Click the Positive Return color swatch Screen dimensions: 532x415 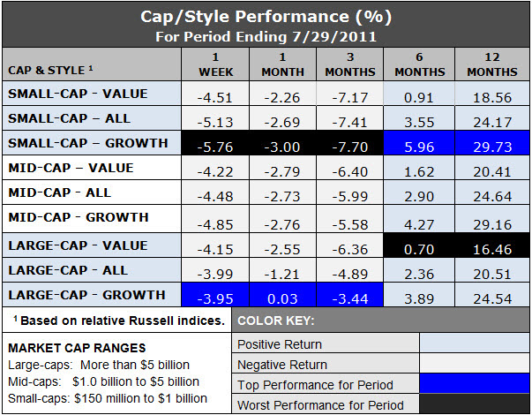tap(475, 343)
